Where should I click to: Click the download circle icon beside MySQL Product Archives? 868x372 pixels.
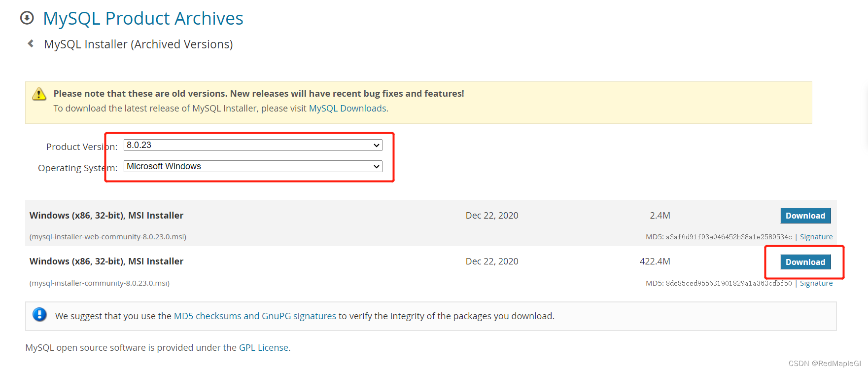coord(27,18)
